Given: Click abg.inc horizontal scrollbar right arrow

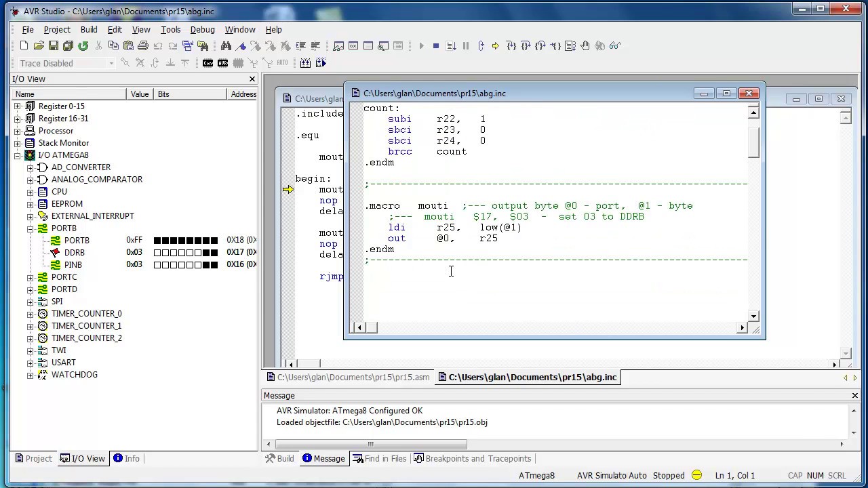Looking at the screenshot, I should pos(742,328).
